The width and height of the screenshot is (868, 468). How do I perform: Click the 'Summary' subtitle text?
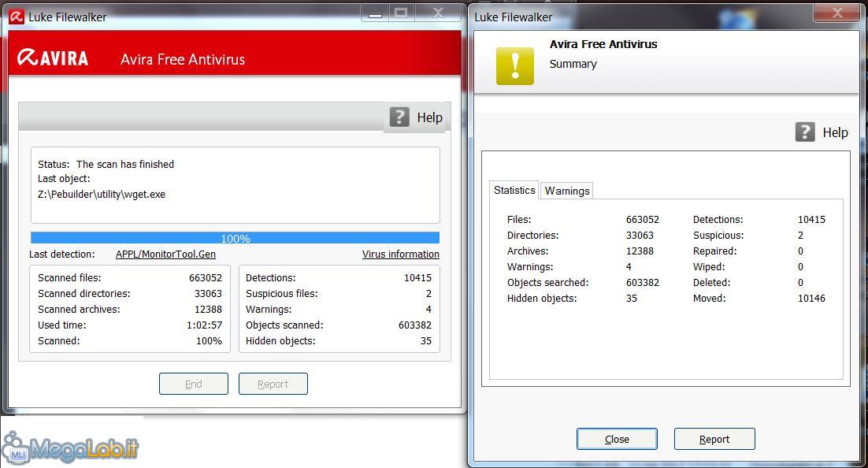[x=573, y=65]
